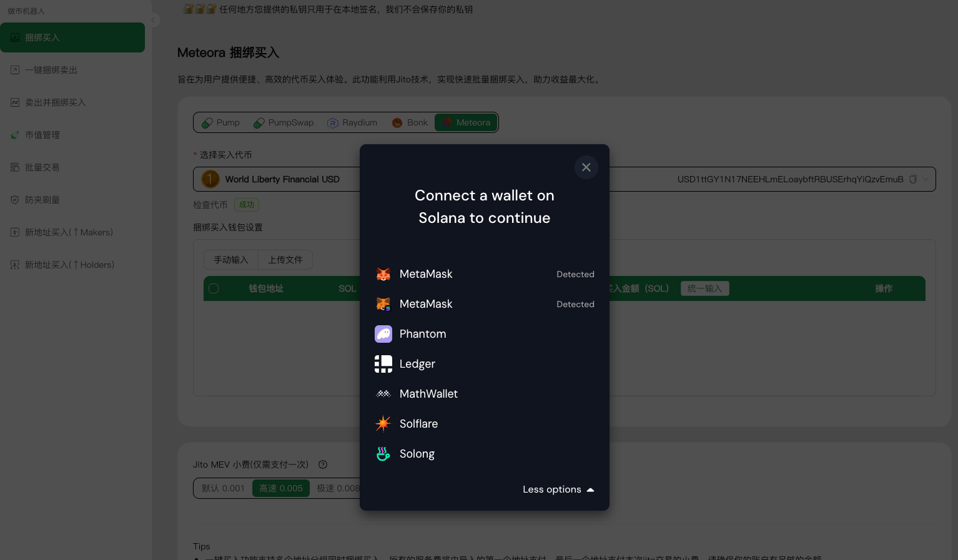
Task: Select the 默认 0.001 fee option
Action: click(223, 488)
